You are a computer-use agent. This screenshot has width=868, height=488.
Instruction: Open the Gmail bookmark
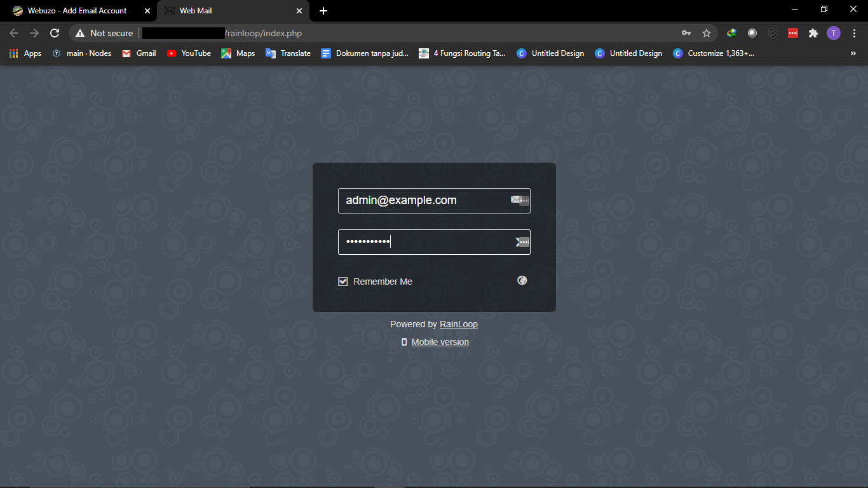tap(139, 53)
